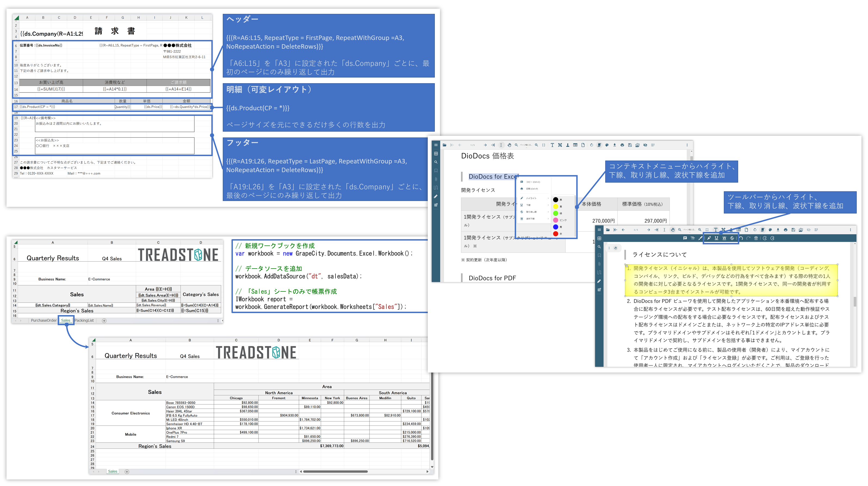This screenshot has width=868, height=486.
Task: Open theme palette icon in 1/5 viewer
Action: [x=607, y=145]
